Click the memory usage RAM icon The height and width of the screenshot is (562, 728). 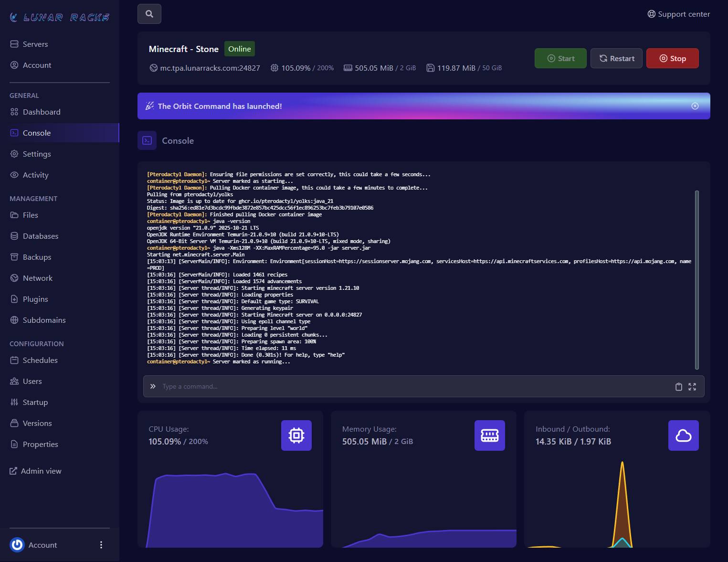pos(489,435)
